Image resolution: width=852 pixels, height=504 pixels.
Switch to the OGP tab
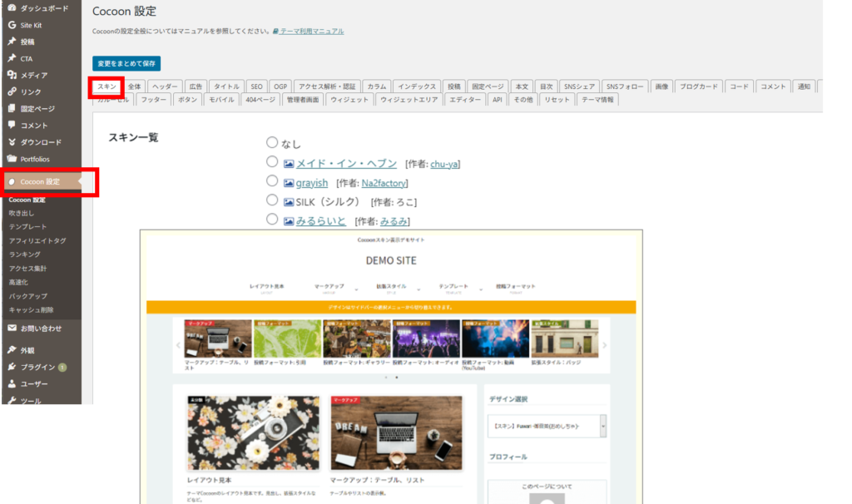[280, 86]
